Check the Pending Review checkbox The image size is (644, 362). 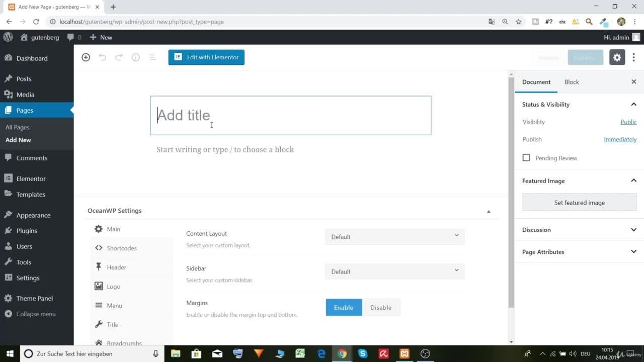(x=526, y=158)
